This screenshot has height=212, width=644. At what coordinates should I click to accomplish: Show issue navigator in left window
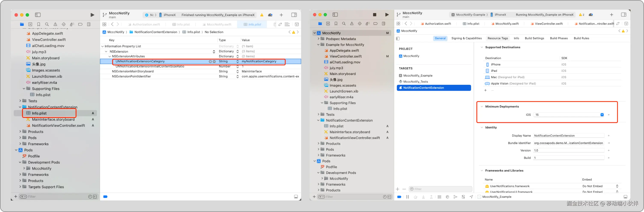(55, 24)
